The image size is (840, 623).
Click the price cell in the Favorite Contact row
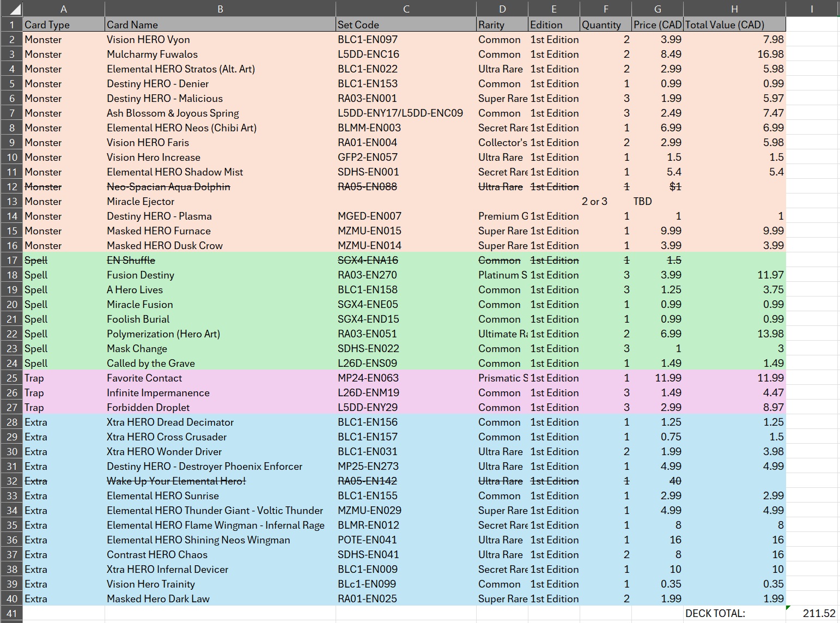tap(658, 378)
